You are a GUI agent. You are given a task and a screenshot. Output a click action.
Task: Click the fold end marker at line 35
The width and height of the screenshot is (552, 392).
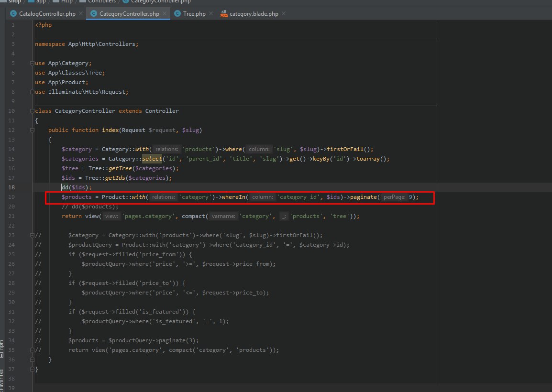point(32,350)
